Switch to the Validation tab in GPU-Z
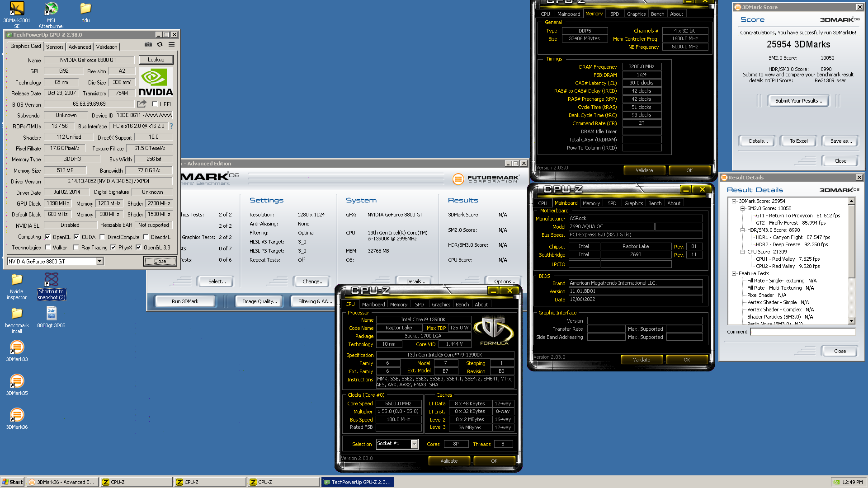The height and width of the screenshot is (488, 868). point(107,47)
